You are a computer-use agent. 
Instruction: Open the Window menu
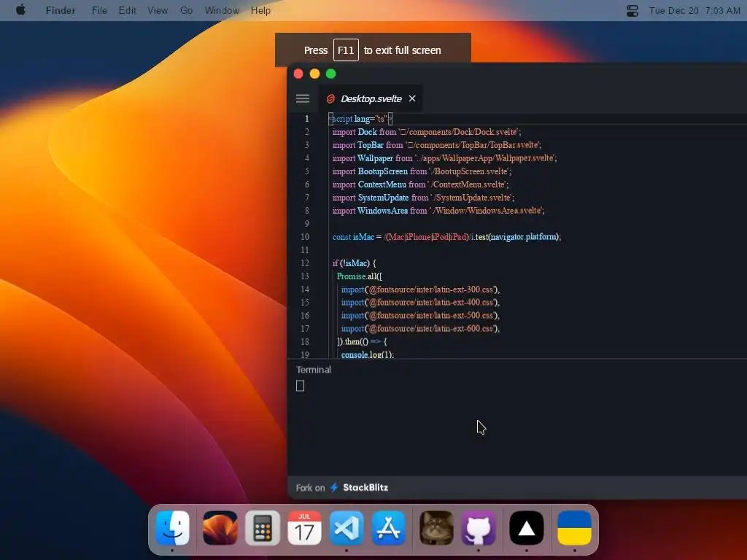222,10
